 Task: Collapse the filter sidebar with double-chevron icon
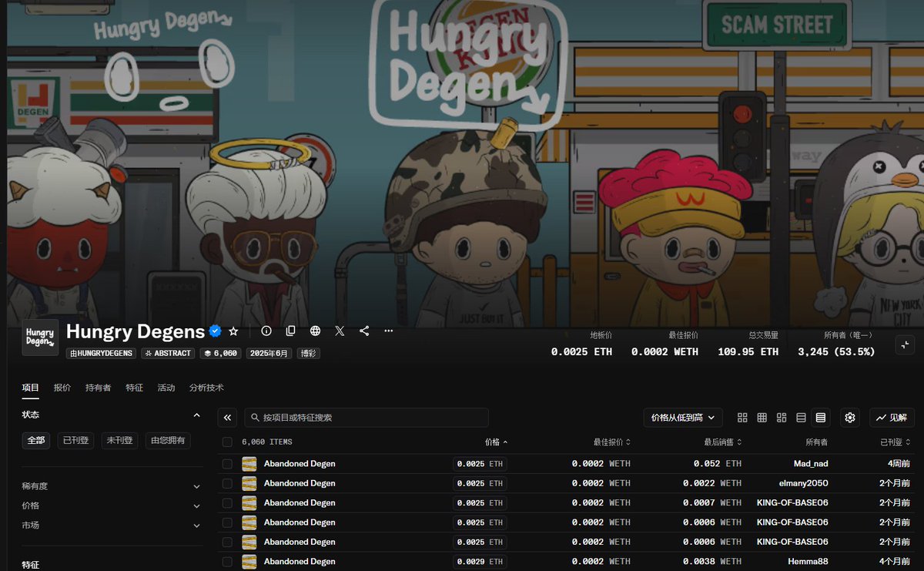pyautogui.click(x=227, y=418)
